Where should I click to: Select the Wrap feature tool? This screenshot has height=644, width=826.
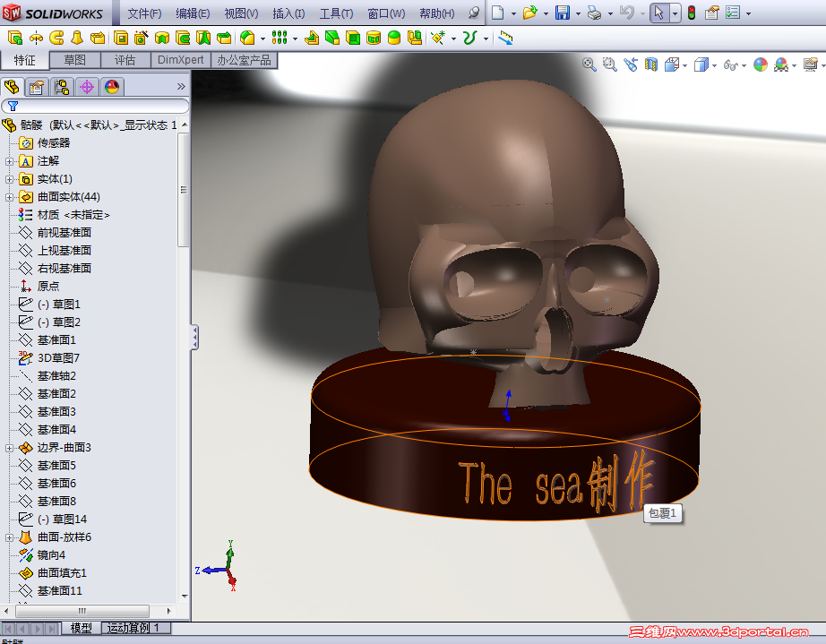point(374,38)
